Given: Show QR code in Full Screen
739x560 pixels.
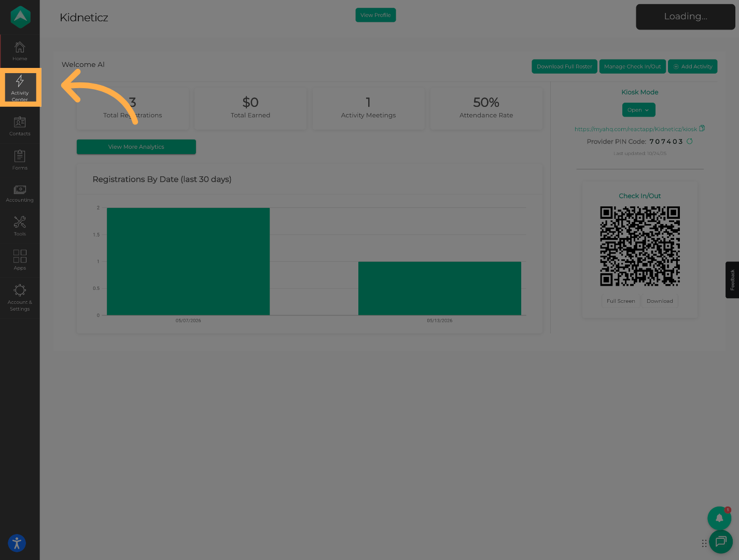Looking at the screenshot, I should tap(621, 301).
